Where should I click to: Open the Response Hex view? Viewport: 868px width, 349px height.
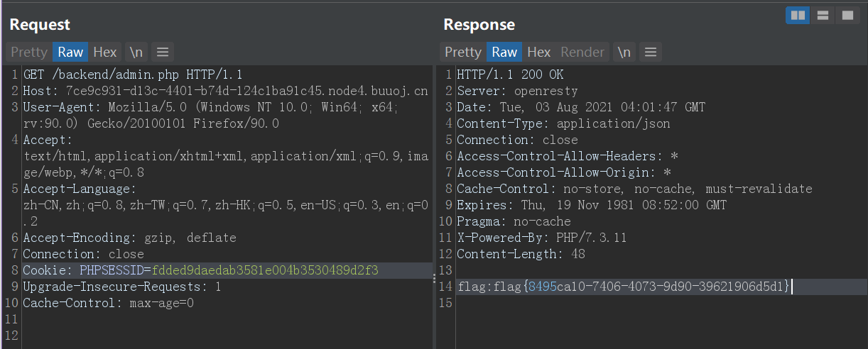539,52
